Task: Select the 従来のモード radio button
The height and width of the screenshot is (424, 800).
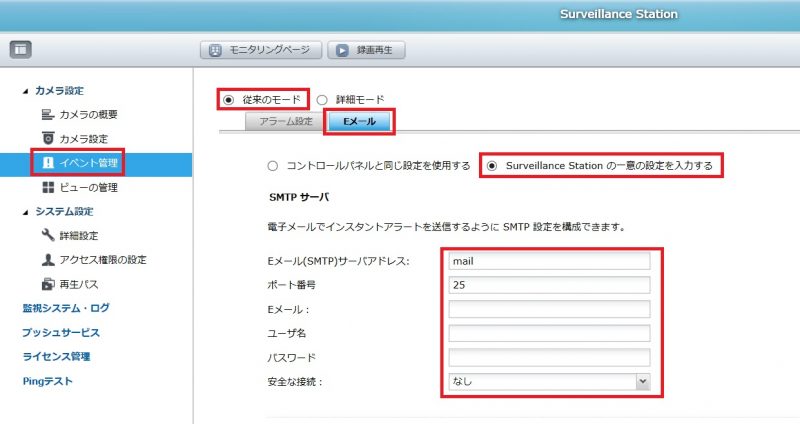Action: click(229, 99)
